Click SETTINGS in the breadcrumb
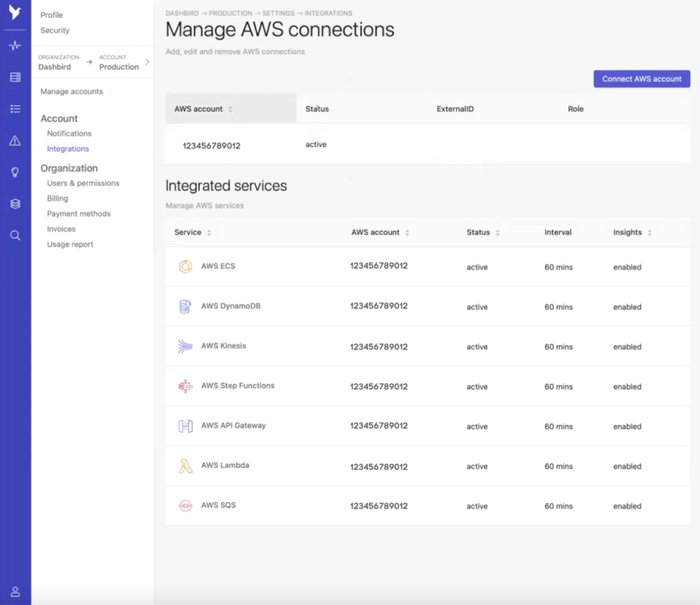700x605 pixels. [278, 14]
